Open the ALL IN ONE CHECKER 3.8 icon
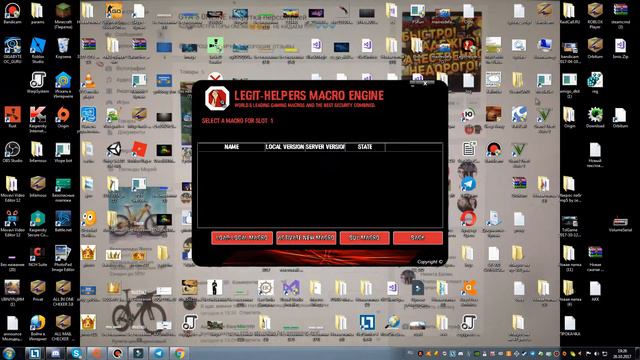640x360 pixels. tap(63, 293)
